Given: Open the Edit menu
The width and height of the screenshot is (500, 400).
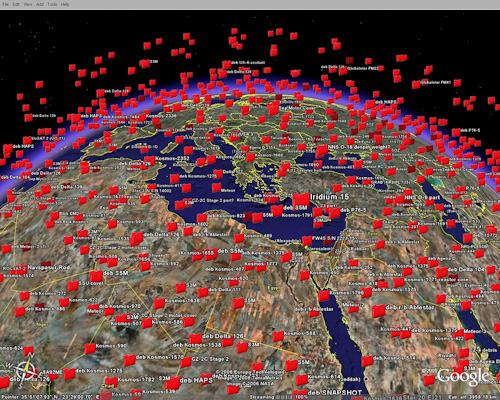Looking at the screenshot, I should [x=16, y=4].
